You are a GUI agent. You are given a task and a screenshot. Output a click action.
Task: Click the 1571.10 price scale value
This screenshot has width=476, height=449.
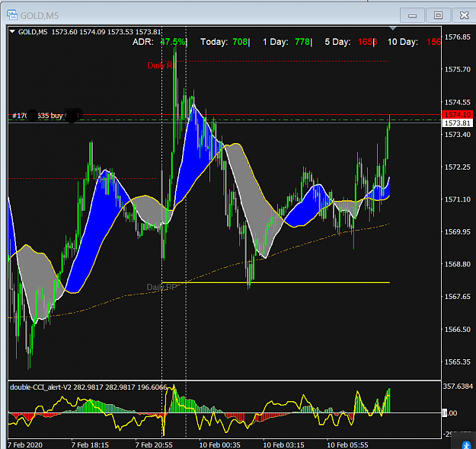click(x=458, y=199)
